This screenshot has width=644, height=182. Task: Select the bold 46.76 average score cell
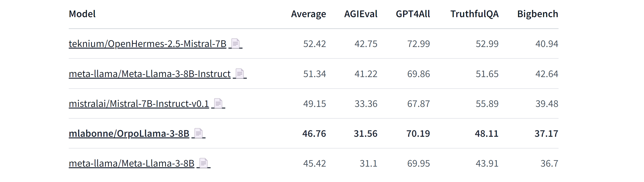click(x=314, y=133)
